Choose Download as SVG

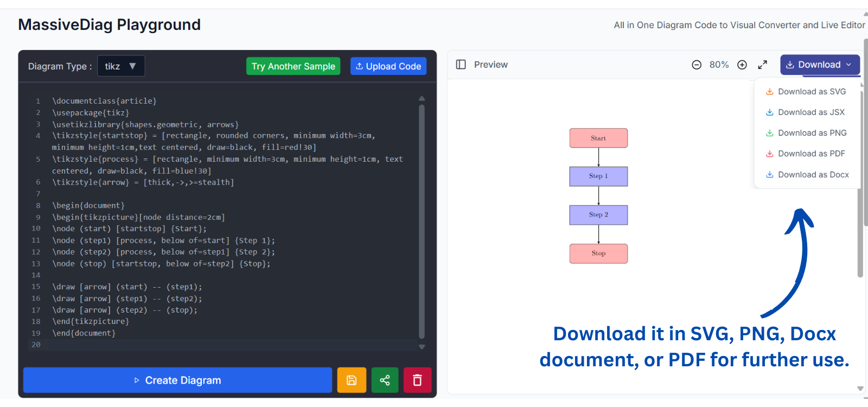[806, 92]
